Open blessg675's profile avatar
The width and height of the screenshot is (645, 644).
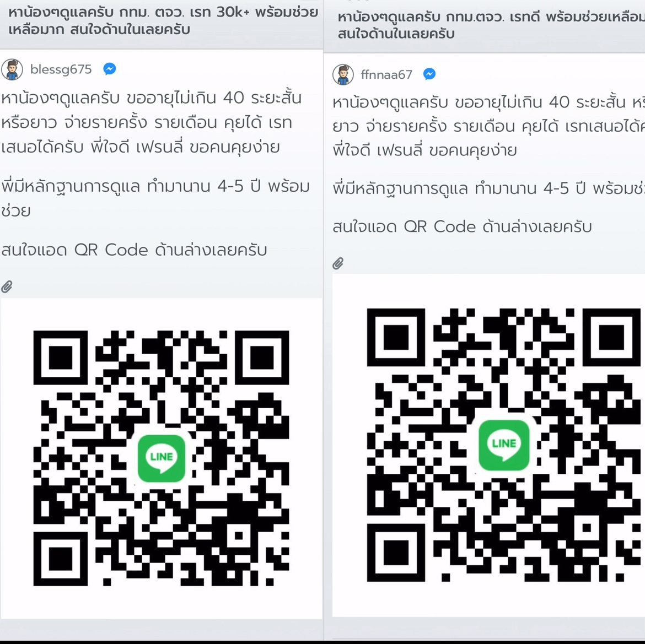pos(12,69)
